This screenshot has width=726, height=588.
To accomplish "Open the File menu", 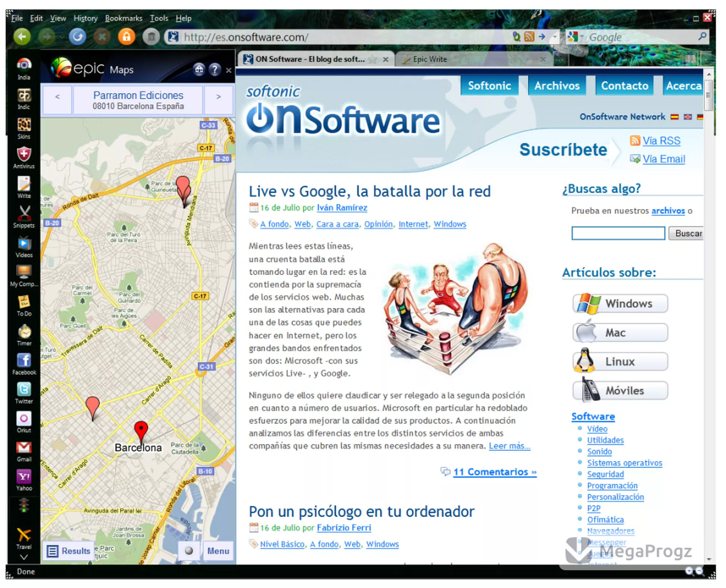I will tap(17, 18).
